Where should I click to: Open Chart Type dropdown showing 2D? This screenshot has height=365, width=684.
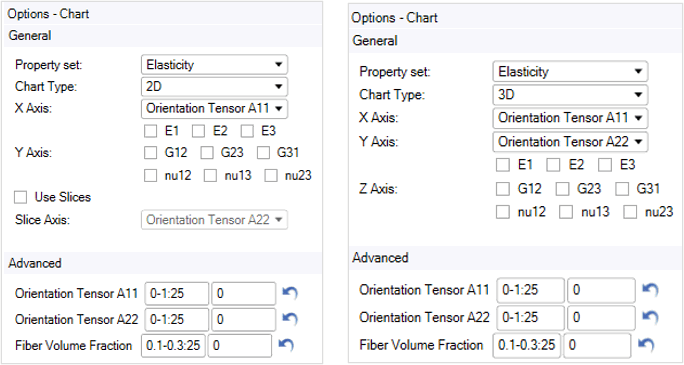(x=214, y=86)
